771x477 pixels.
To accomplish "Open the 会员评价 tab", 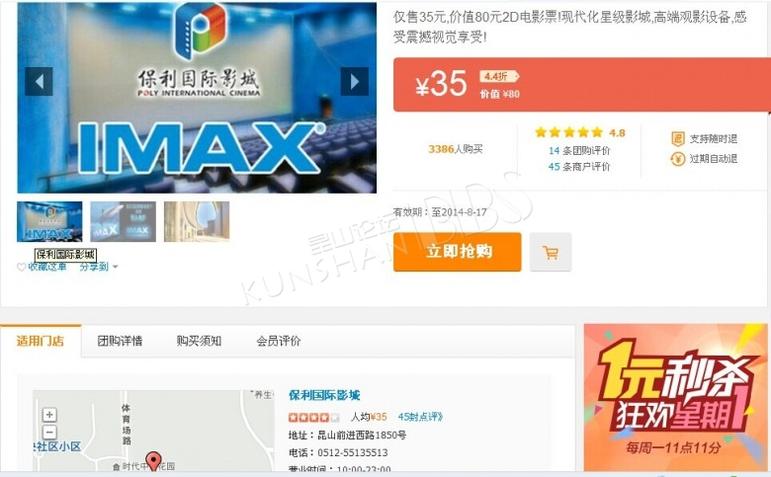I will pos(278,341).
